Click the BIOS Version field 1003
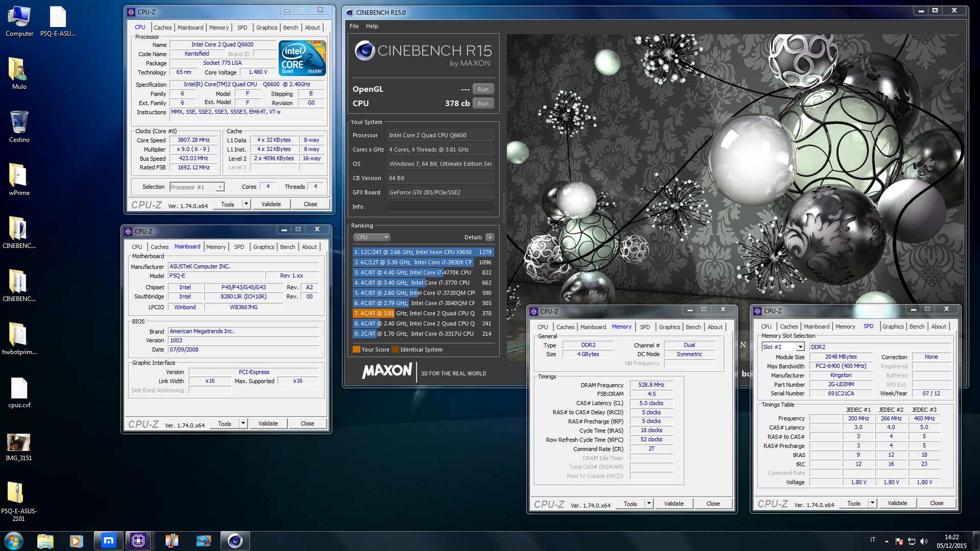980x551 pixels. 243,340
